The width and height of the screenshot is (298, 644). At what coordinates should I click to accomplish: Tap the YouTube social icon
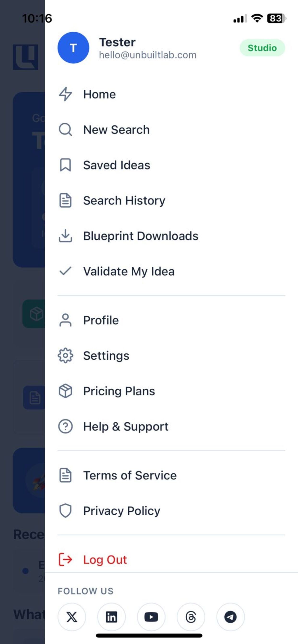151,617
